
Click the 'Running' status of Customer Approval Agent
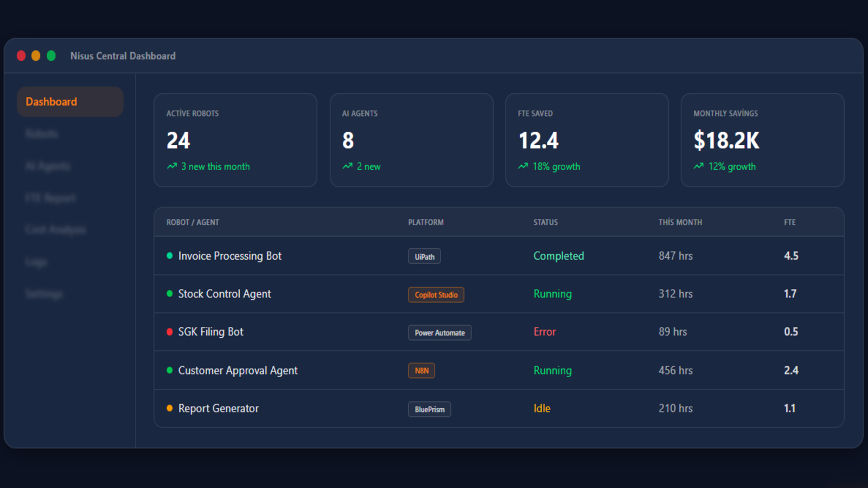tap(552, 370)
